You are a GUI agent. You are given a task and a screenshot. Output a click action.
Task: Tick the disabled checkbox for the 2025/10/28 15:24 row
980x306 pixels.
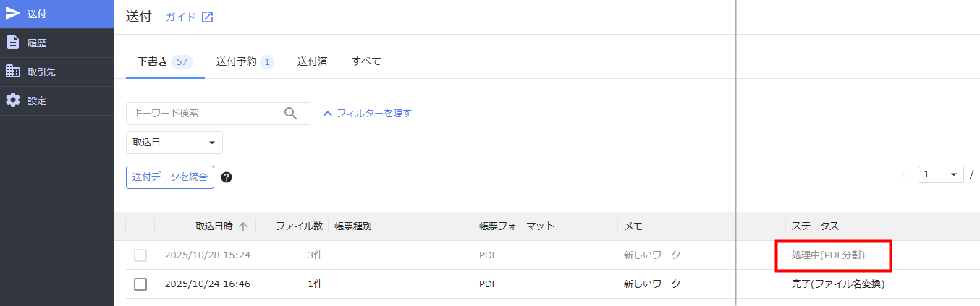click(140, 255)
